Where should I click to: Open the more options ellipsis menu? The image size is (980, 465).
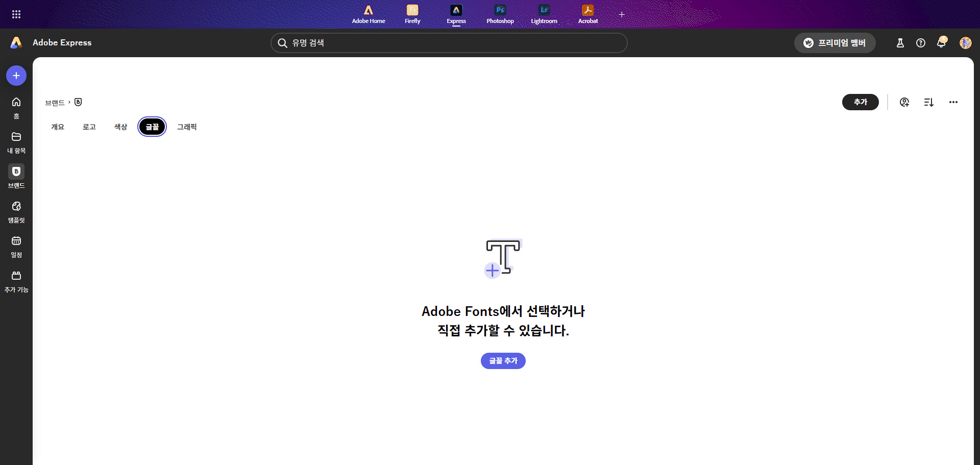click(x=953, y=102)
